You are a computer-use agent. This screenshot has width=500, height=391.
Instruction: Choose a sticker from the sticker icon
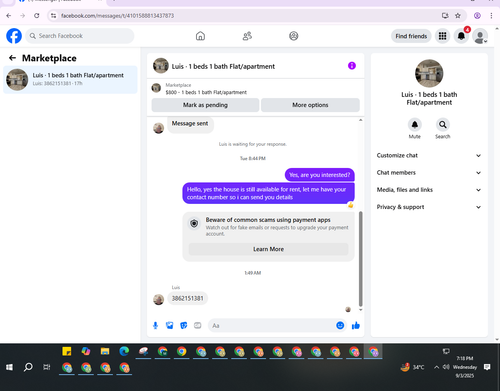pyautogui.click(x=184, y=325)
